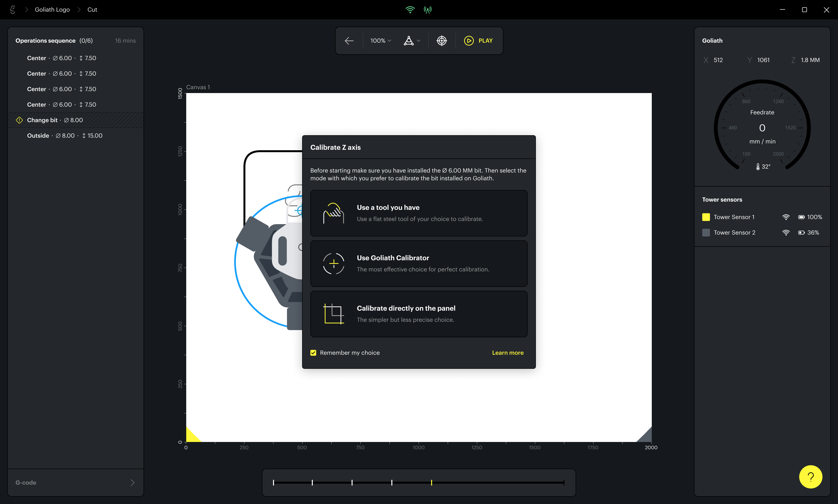The image size is (838, 504).
Task: Click the back arrow in the top toolbar
Action: 349,41
